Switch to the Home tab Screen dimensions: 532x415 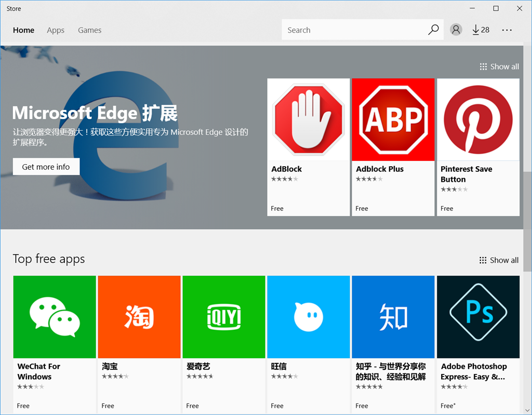[x=23, y=30]
